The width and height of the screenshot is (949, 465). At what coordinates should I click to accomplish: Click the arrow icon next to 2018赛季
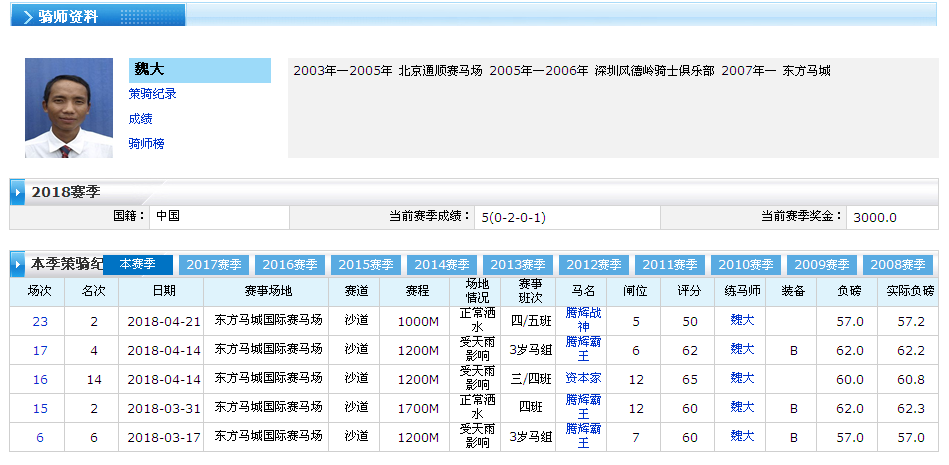tap(18, 191)
